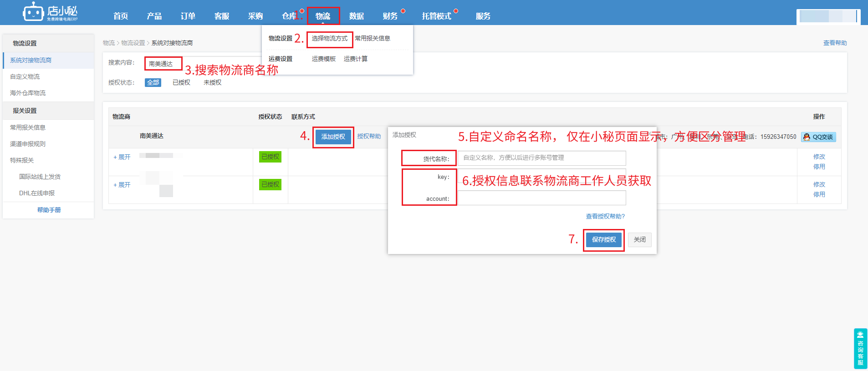The height and width of the screenshot is (371, 868).
Task: Open QQ交谈 chat with logistics provider
Action: 818,137
